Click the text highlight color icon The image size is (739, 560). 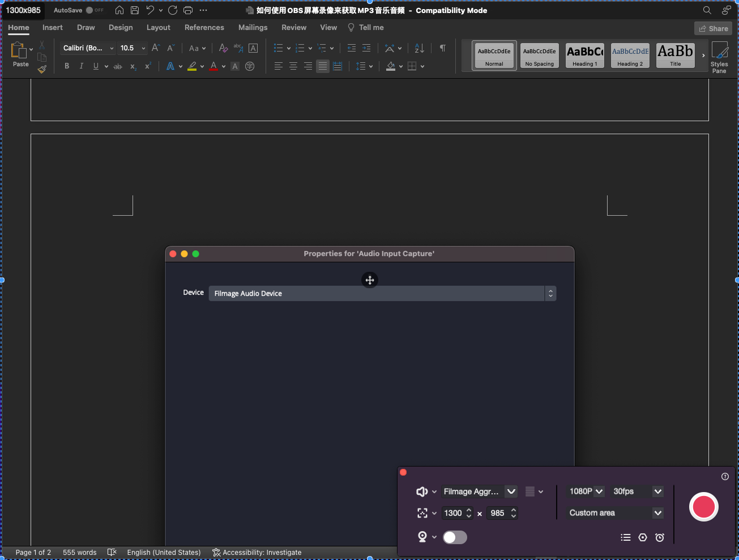pyautogui.click(x=193, y=66)
